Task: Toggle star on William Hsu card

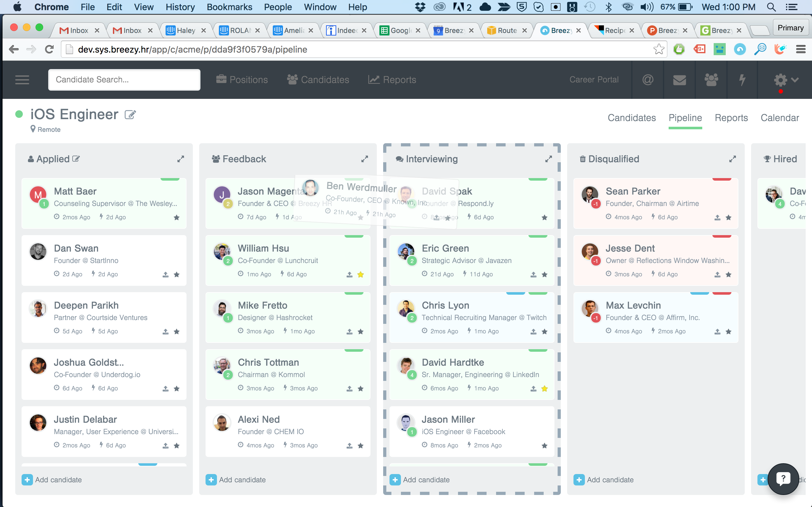Action: pos(361,275)
